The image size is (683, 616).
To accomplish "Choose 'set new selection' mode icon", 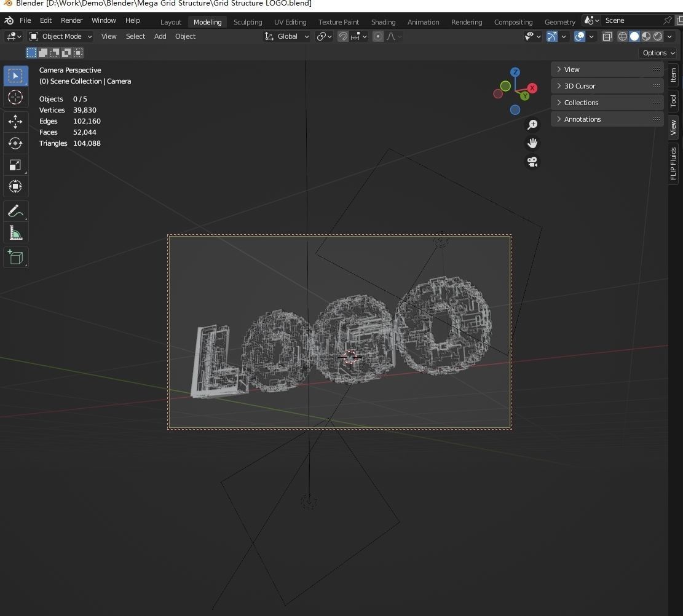I will click(31, 53).
